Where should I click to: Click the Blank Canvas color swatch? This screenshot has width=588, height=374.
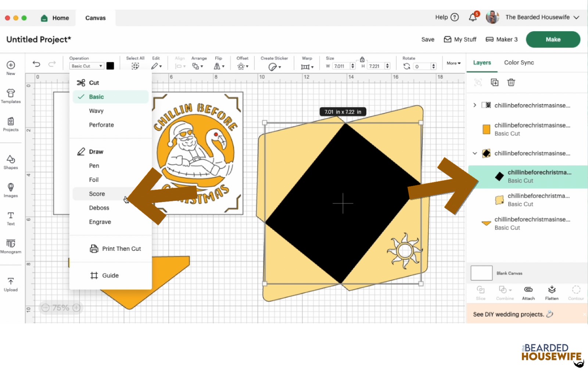(481, 273)
